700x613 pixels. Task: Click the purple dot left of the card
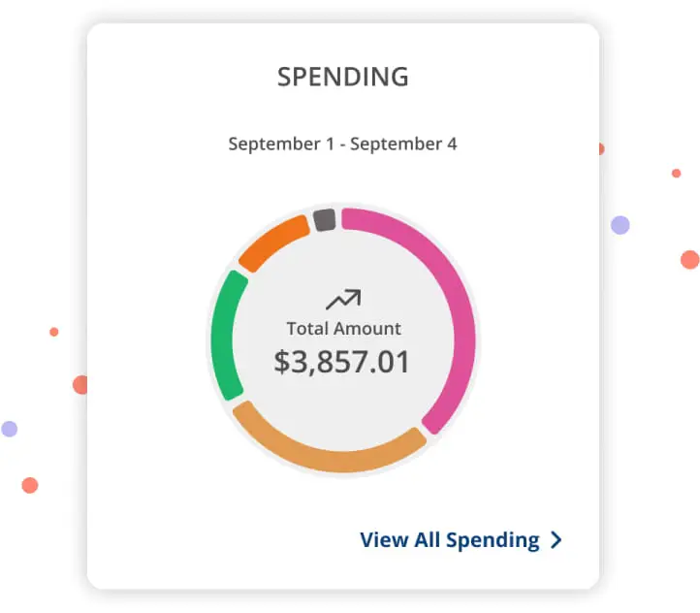[x=10, y=429]
